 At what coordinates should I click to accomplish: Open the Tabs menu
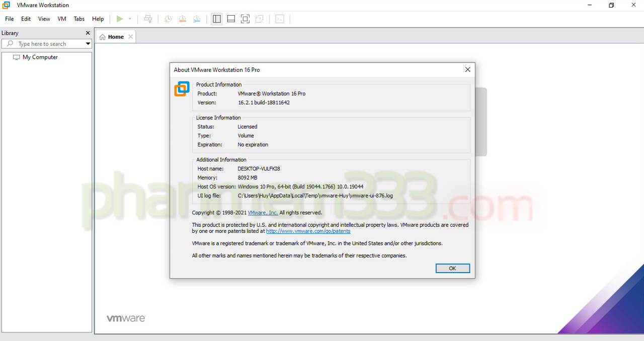point(79,19)
